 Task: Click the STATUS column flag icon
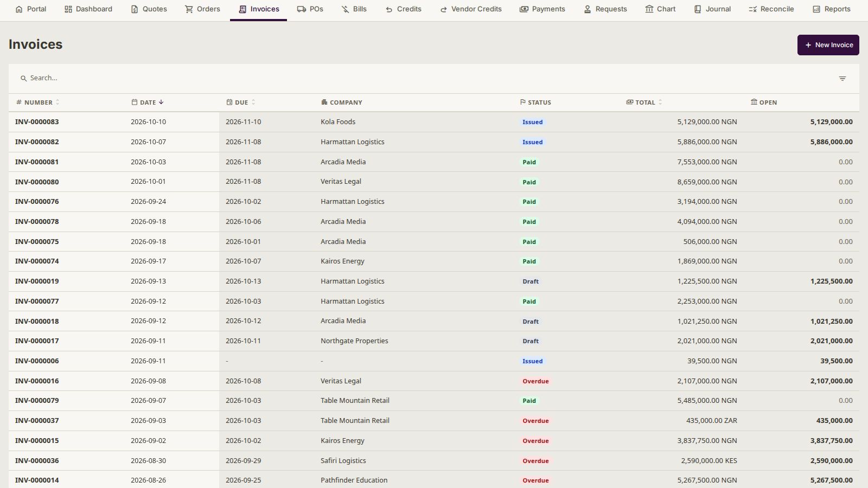pos(523,102)
